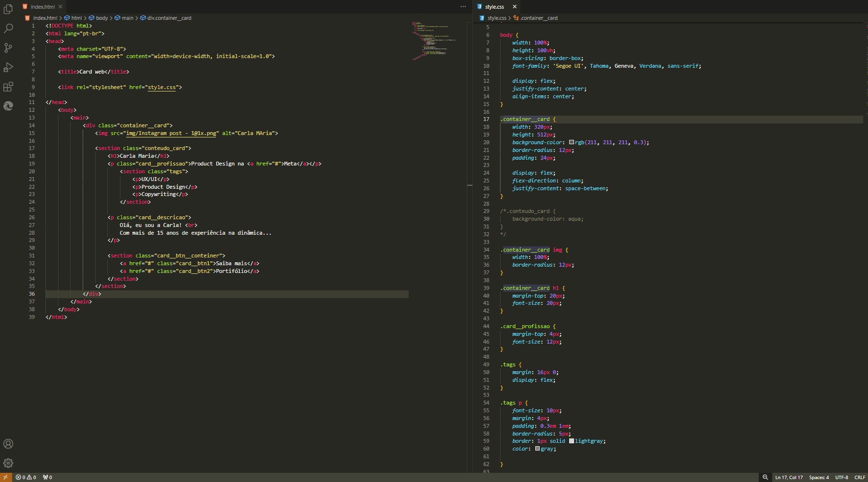
Task: Click the .container__card h1 selector
Action: 530,288
